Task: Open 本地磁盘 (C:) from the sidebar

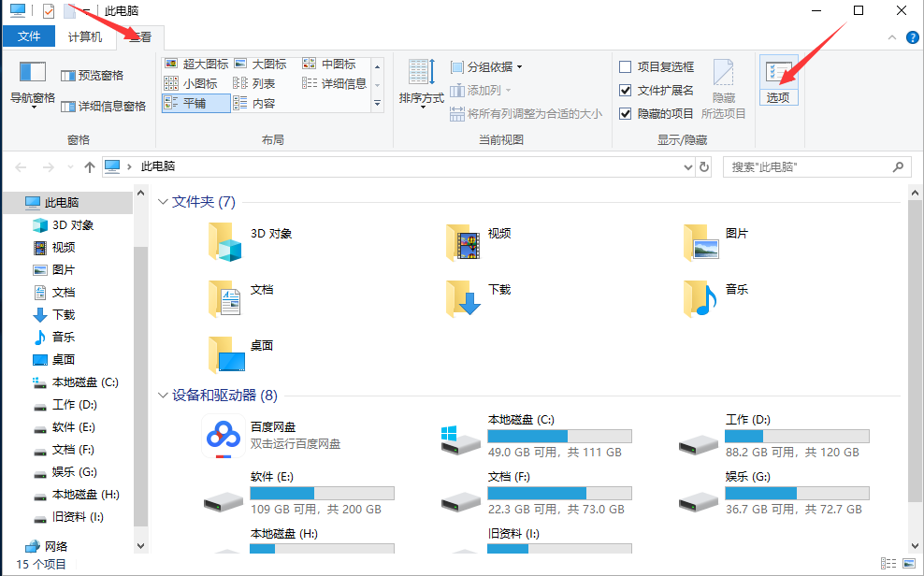Action: pos(84,382)
